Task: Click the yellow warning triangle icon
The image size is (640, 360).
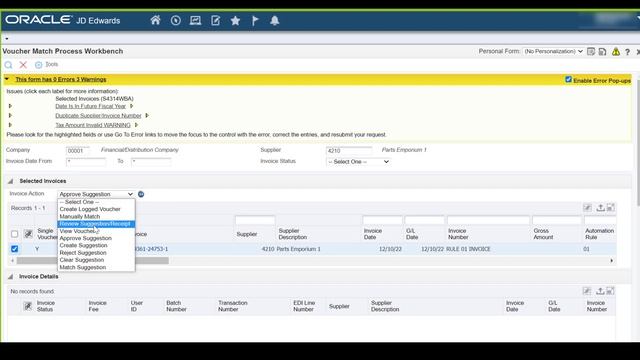Action: (x=616, y=51)
